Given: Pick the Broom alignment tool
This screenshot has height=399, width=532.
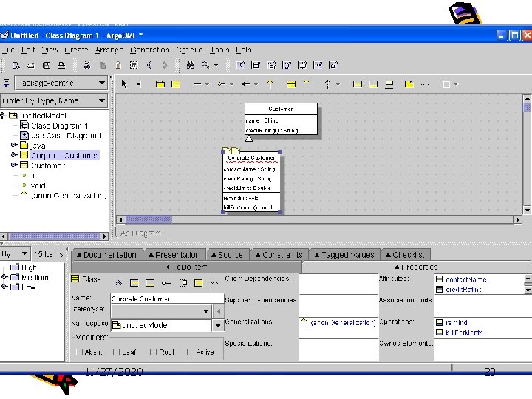Looking at the screenshot, I should click(x=140, y=83).
